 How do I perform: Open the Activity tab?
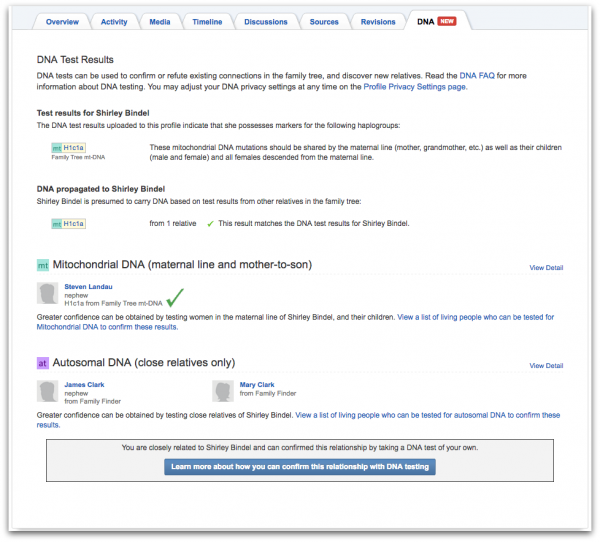[114, 22]
